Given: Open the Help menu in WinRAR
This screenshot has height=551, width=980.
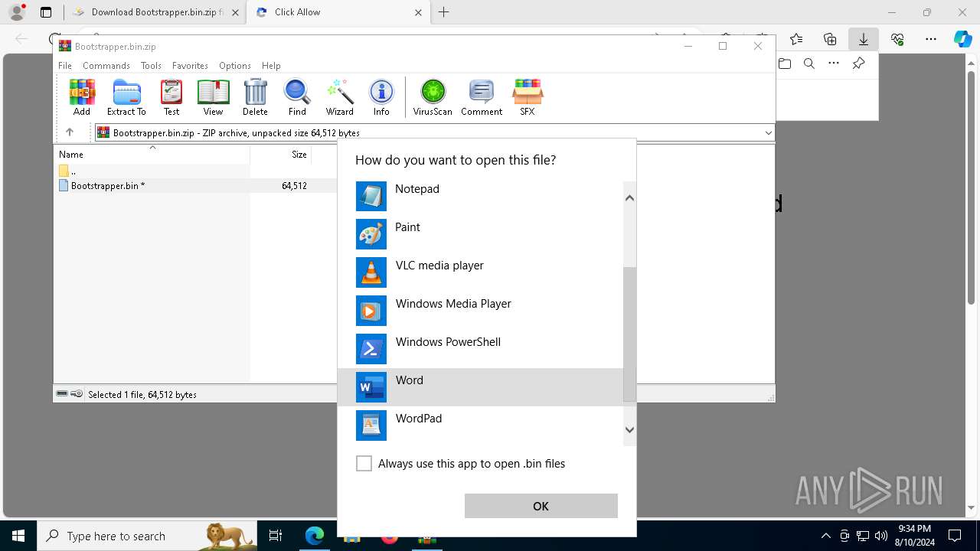Looking at the screenshot, I should click(x=271, y=66).
